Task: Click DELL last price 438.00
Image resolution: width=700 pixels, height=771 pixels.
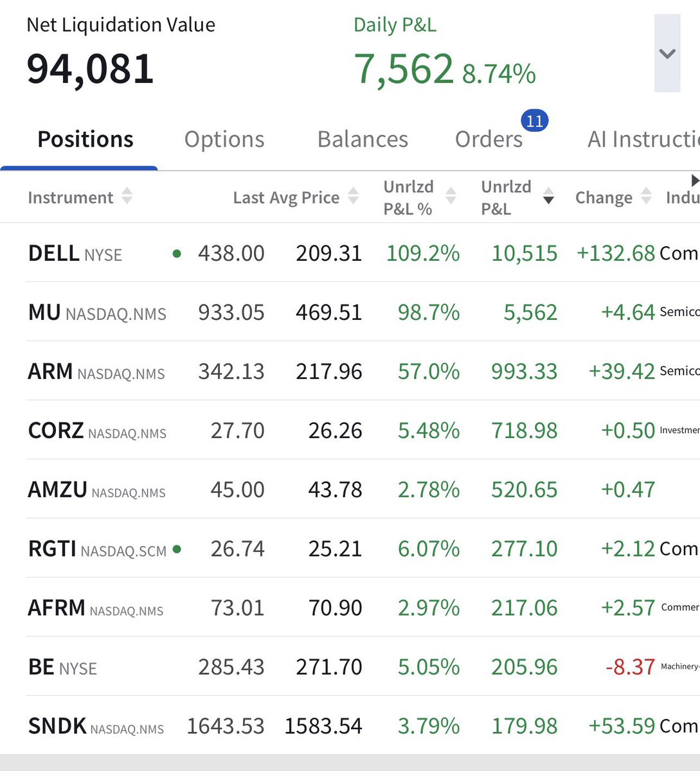Action: [x=231, y=253]
